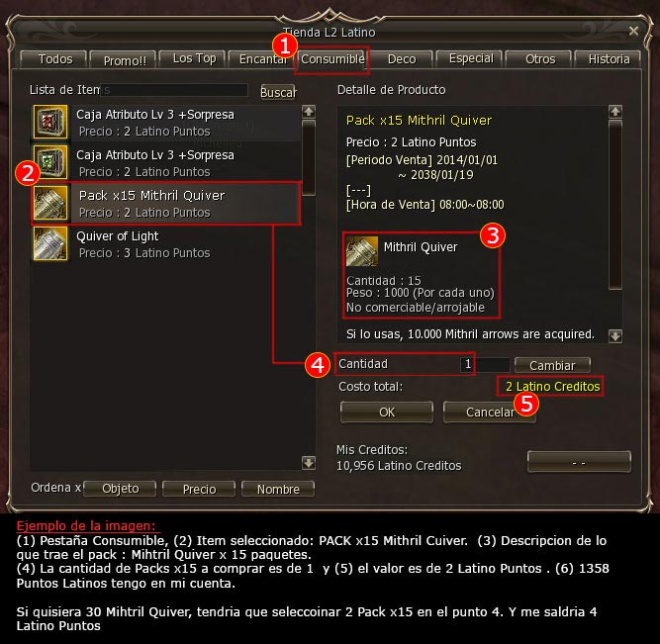The height and width of the screenshot is (644, 660).
Task: Select the Quiver of Light item icon
Action: (50, 243)
